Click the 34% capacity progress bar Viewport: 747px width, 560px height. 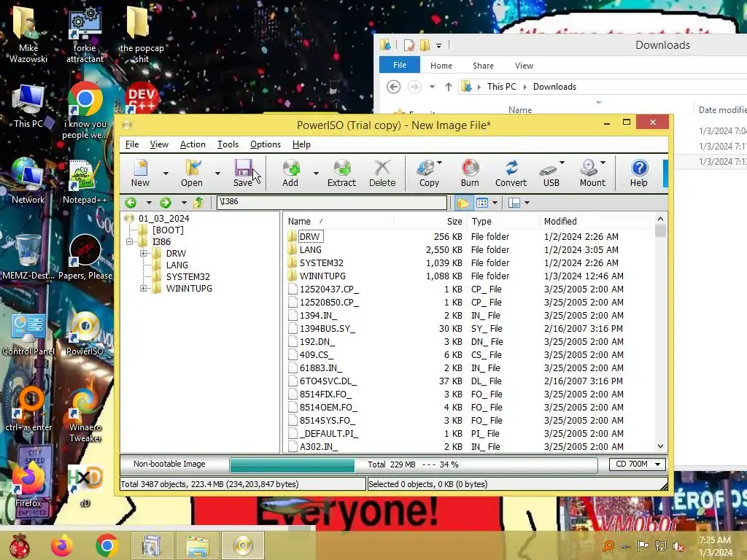click(x=414, y=464)
